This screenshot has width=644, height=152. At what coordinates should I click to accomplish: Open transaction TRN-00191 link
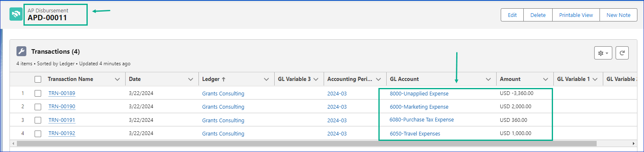pyautogui.click(x=62, y=120)
